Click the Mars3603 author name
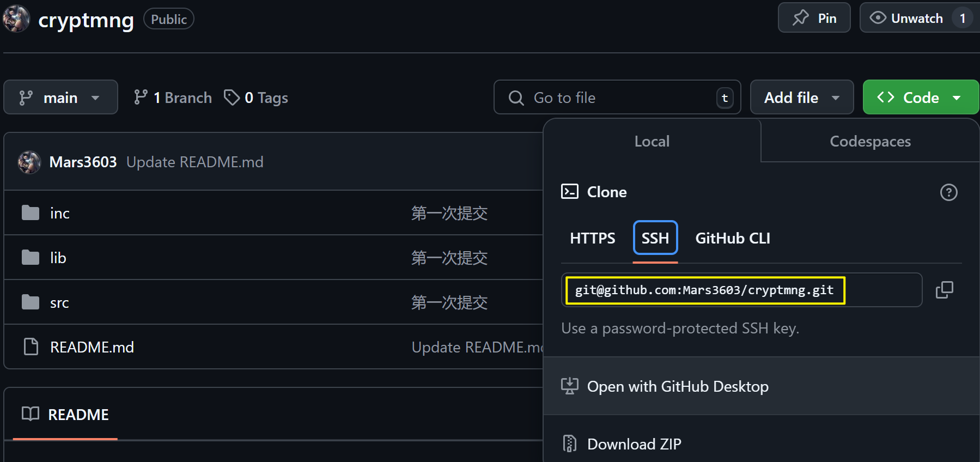 [x=83, y=162]
